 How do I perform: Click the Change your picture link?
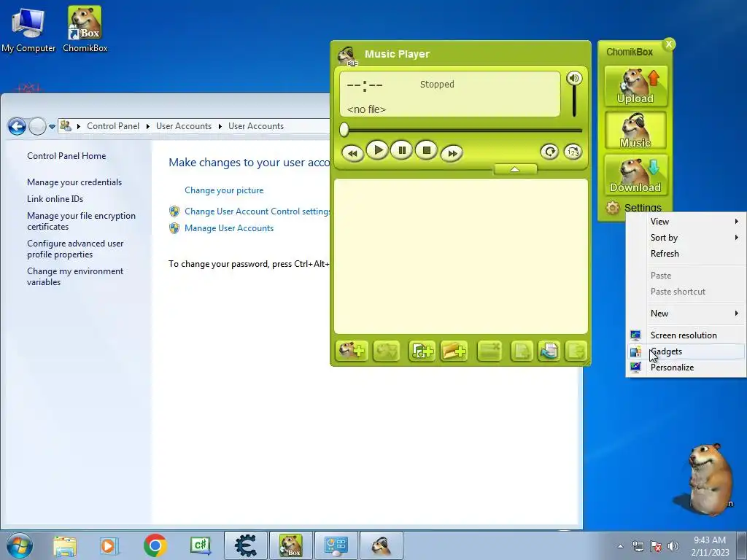click(x=224, y=190)
